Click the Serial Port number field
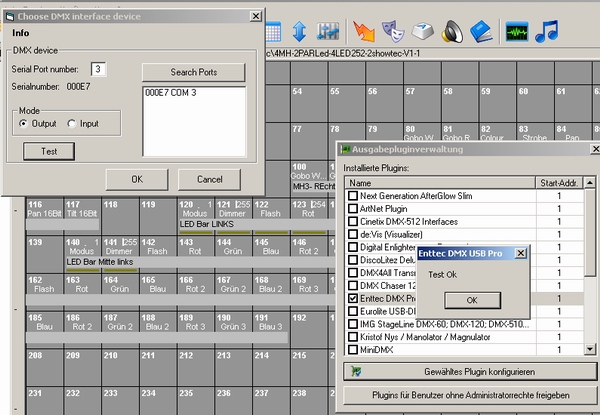The height and width of the screenshot is (415, 600). 98,69
